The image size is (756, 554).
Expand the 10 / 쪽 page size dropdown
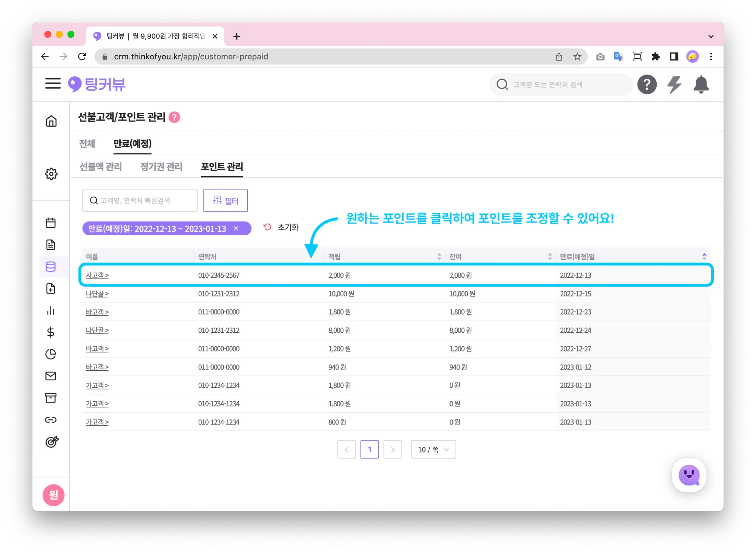pyautogui.click(x=433, y=449)
